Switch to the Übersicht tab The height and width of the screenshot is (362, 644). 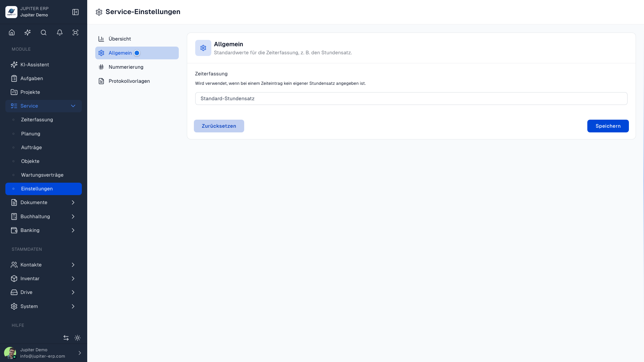[137, 39]
